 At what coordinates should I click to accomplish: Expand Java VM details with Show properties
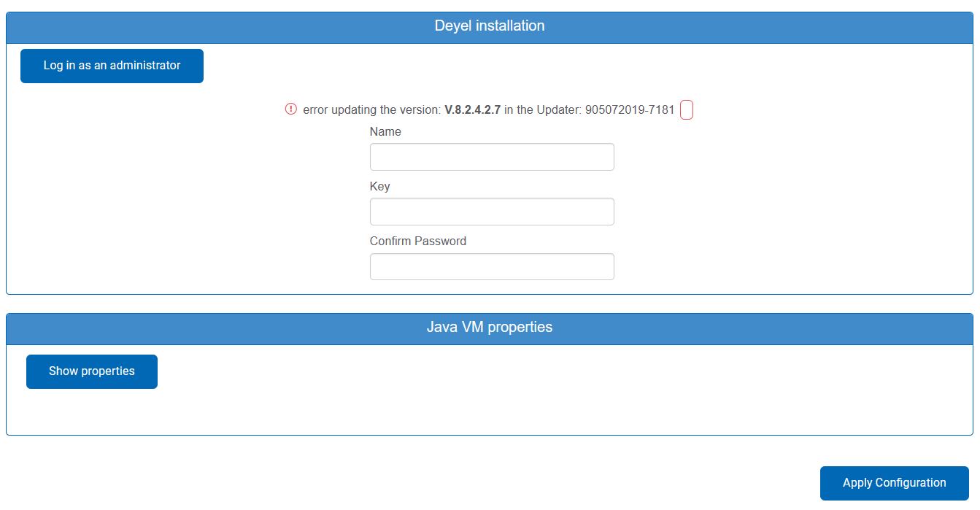[92, 371]
